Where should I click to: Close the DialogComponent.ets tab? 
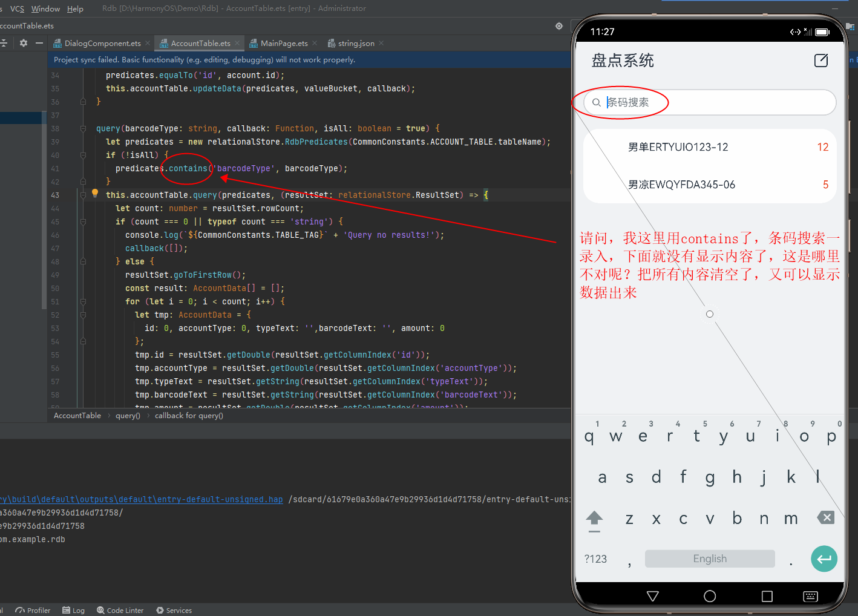148,43
